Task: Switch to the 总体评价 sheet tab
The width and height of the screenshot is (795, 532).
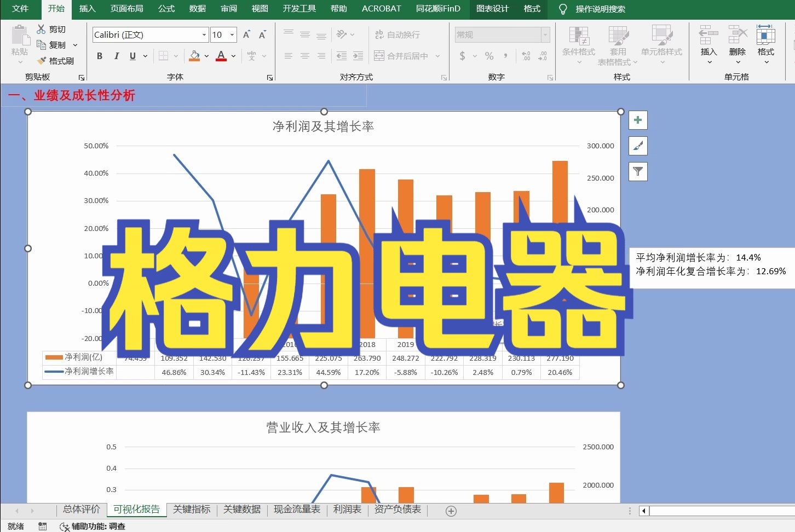Action: [x=82, y=510]
